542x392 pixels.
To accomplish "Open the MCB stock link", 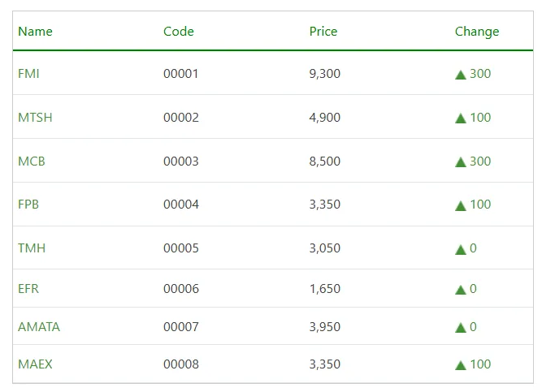I will (x=32, y=162).
